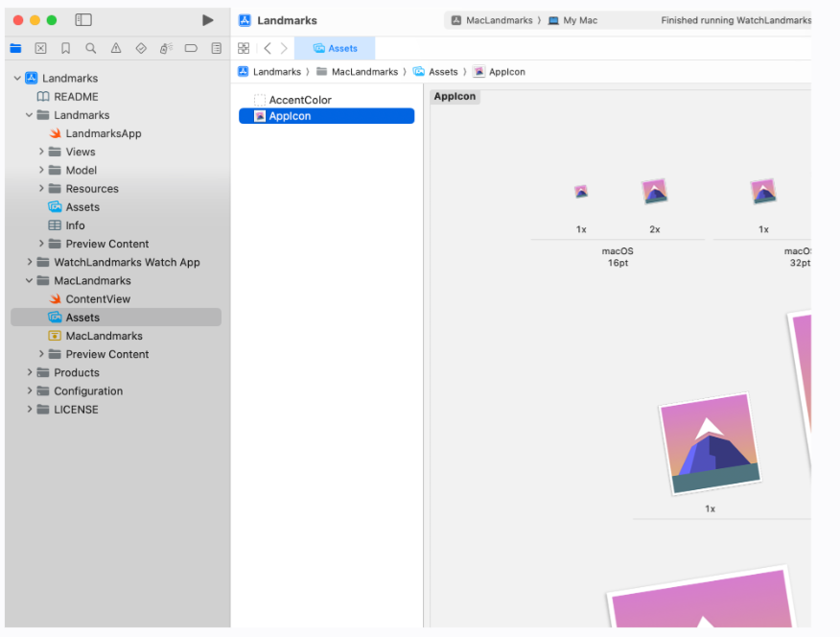Image resolution: width=840 pixels, height=637 pixels.
Task: Select the 16pt 1x icon image
Action: [581, 191]
